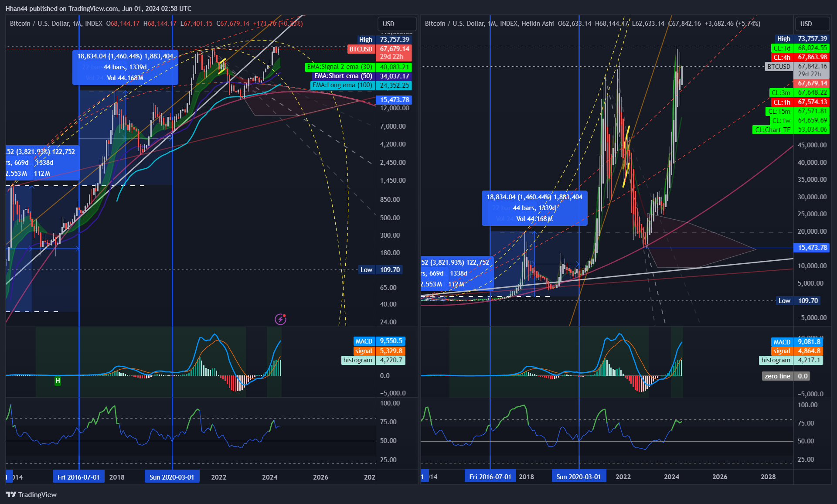Viewport: 837px width, 504px height.
Task: Click the left MACD 9,550.5 label
Action: coord(379,341)
